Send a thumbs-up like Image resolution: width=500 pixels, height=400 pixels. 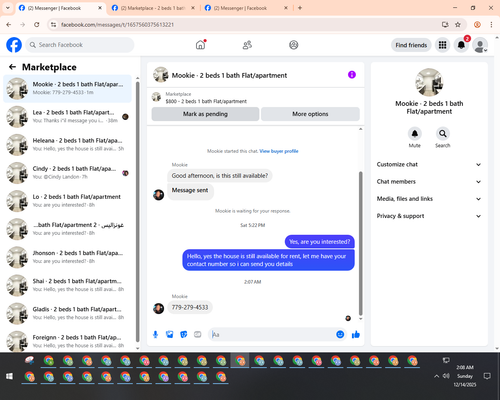pos(356,334)
